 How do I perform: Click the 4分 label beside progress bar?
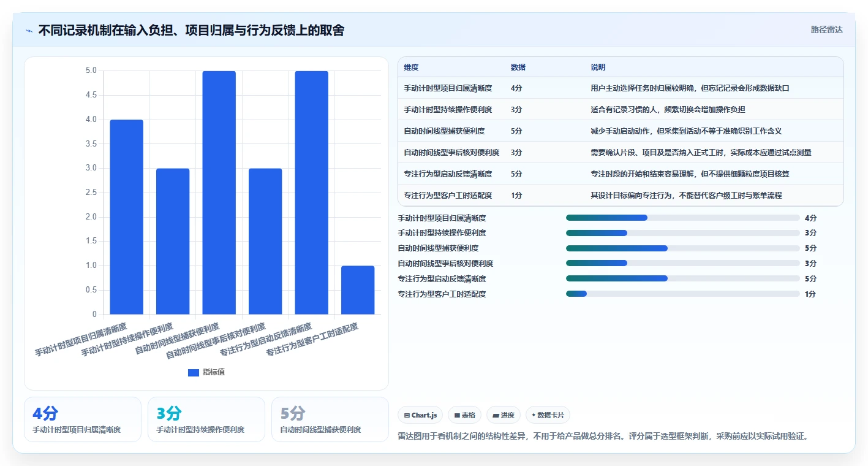810,218
